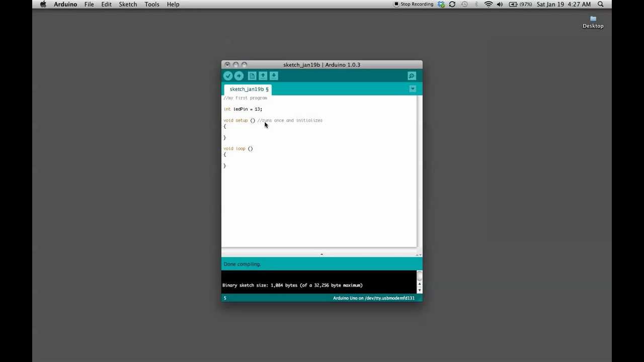
Task: Click the 'void setup ()' code line
Action: pos(239,121)
